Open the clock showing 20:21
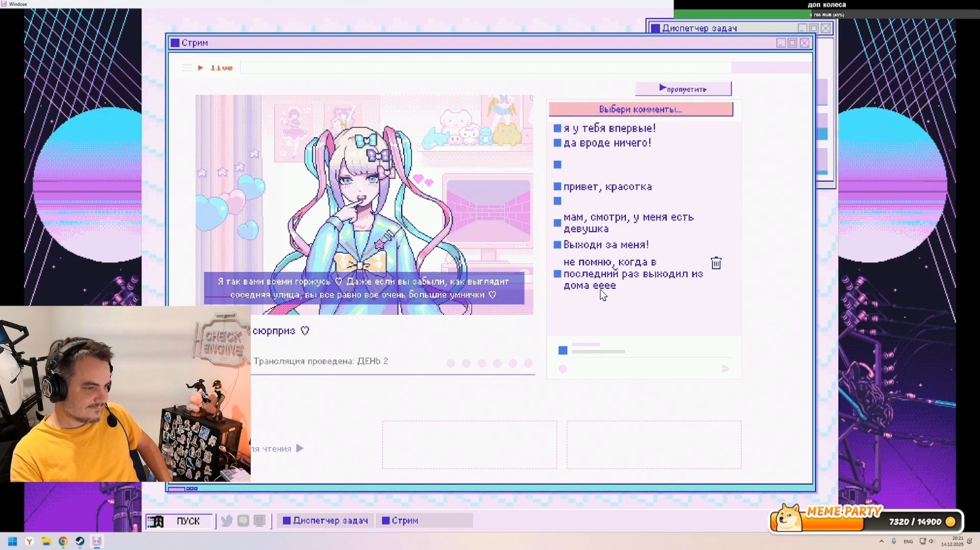Image resolution: width=980 pixels, height=550 pixels. click(x=952, y=541)
